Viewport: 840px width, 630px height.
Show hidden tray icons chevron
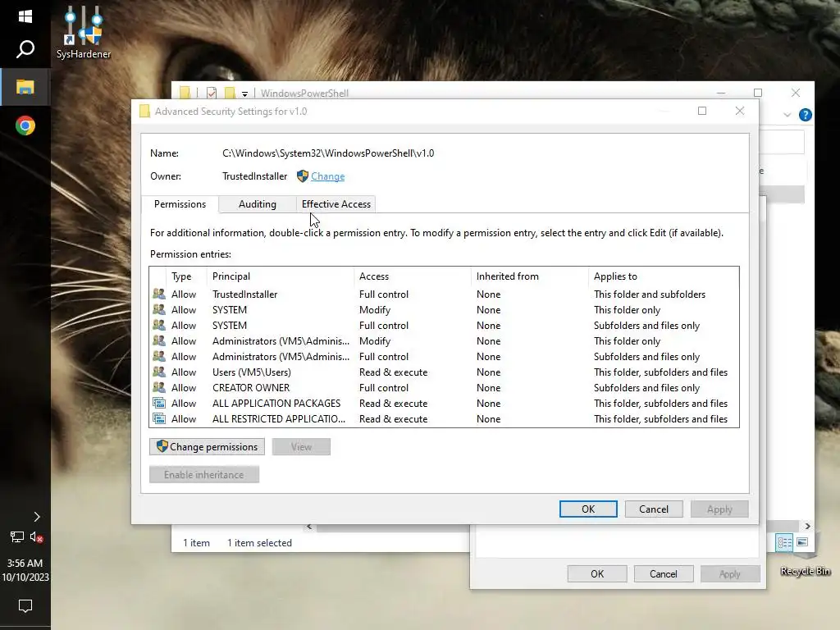(x=36, y=517)
